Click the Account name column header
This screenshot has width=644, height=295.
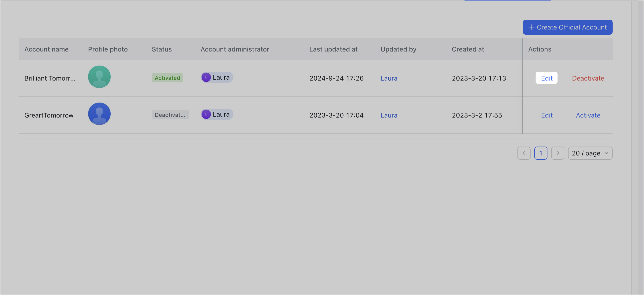coord(46,49)
